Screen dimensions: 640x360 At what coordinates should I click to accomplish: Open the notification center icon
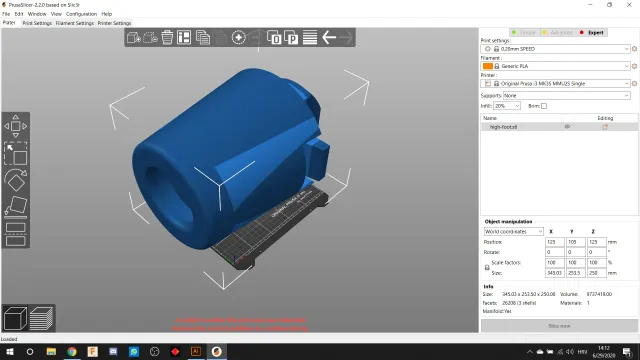(627, 351)
